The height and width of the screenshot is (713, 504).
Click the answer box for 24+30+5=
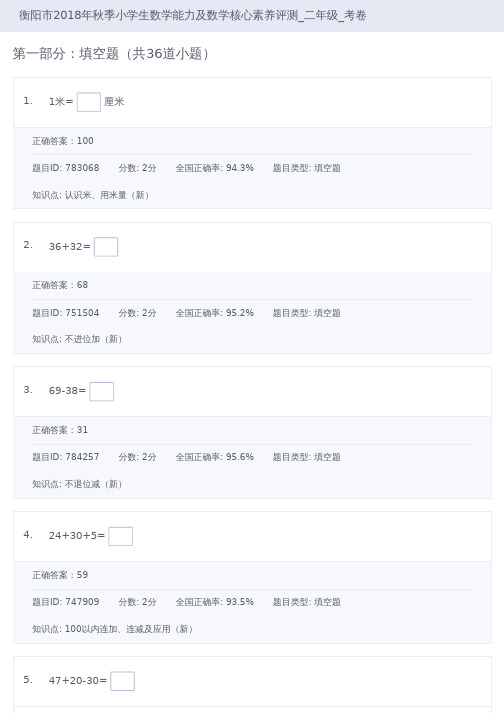click(121, 537)
